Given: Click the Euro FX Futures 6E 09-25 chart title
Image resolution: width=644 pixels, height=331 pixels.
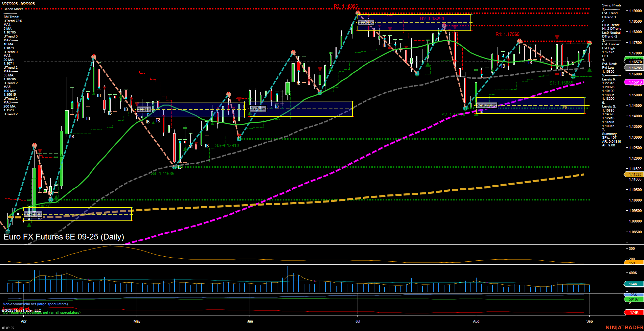Looking at the screenshot, I should [x=64, y=237].
